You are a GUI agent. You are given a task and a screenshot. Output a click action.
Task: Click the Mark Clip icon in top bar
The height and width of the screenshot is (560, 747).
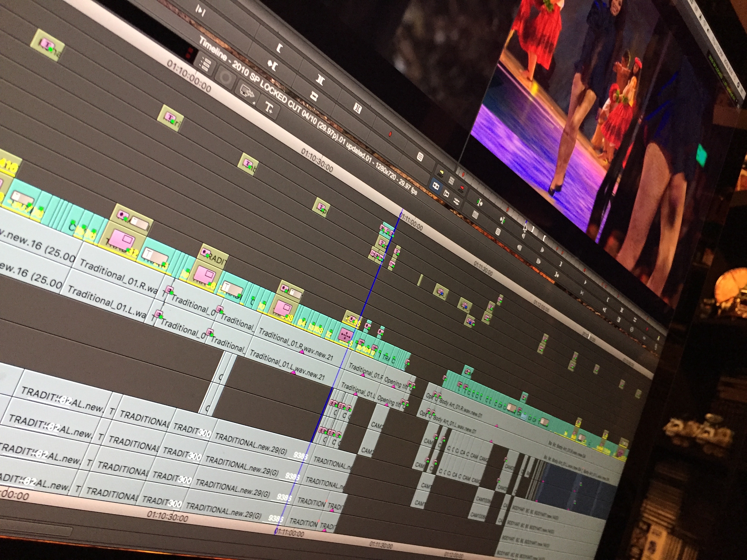tap(320, 80)
